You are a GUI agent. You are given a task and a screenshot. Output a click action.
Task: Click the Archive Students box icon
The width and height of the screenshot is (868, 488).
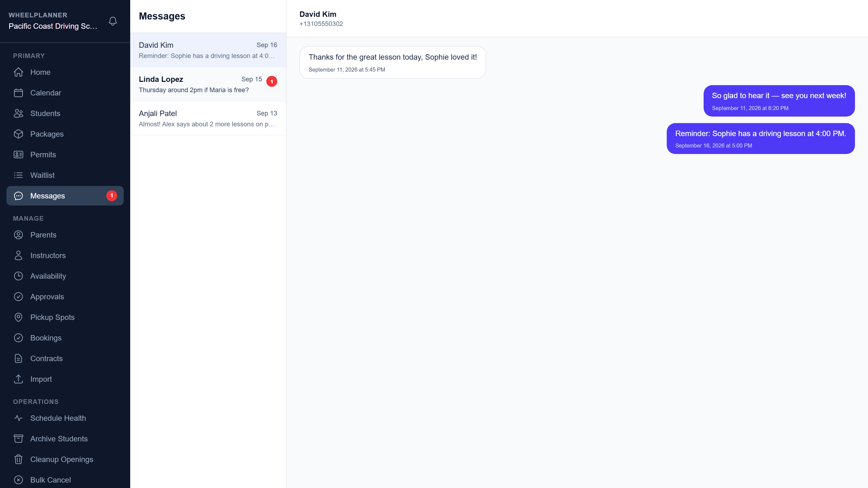coord(18,438)
